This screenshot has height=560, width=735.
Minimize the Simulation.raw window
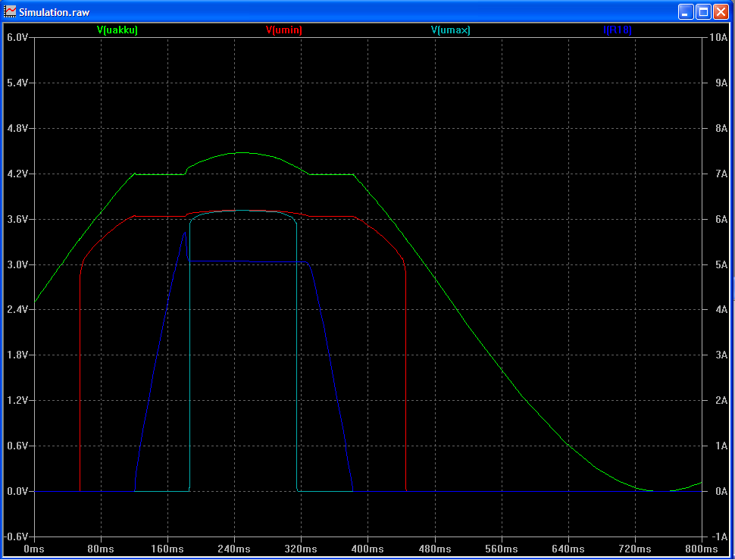click(686, 11)
